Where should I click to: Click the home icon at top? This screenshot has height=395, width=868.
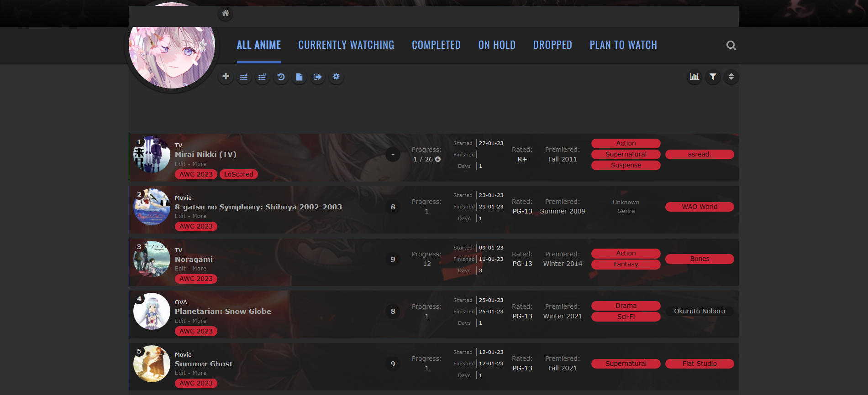coord(225,13)
